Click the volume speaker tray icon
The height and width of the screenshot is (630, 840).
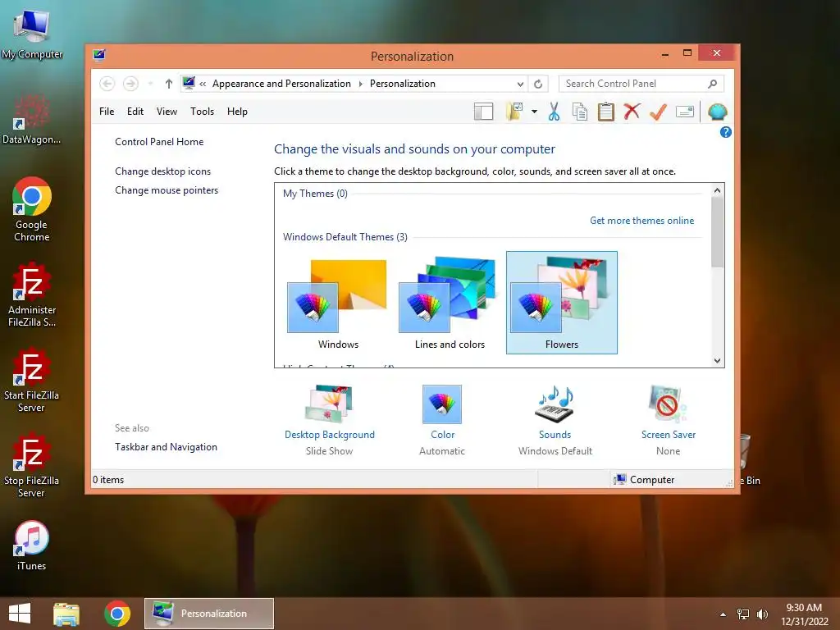(762, 614)
